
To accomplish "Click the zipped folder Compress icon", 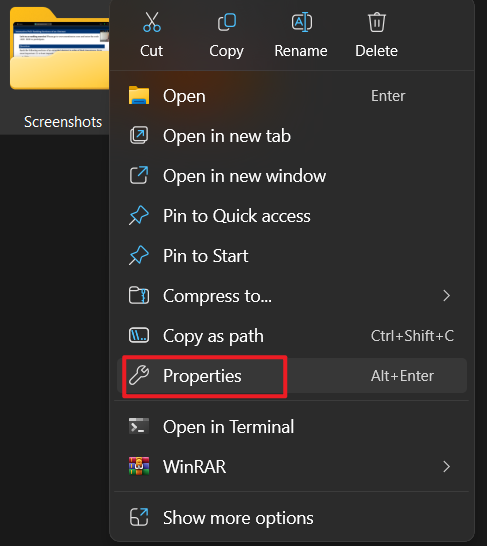I will coord(139,296).
